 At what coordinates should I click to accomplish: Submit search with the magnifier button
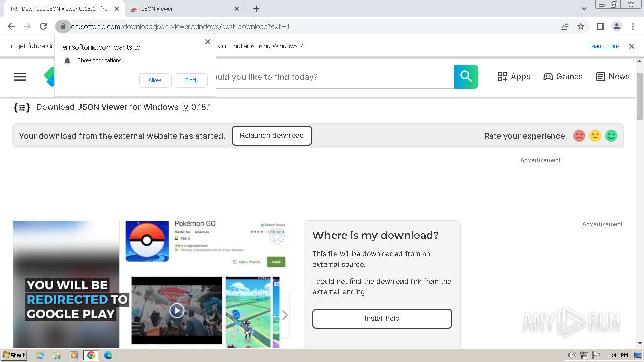coord(466,77)
